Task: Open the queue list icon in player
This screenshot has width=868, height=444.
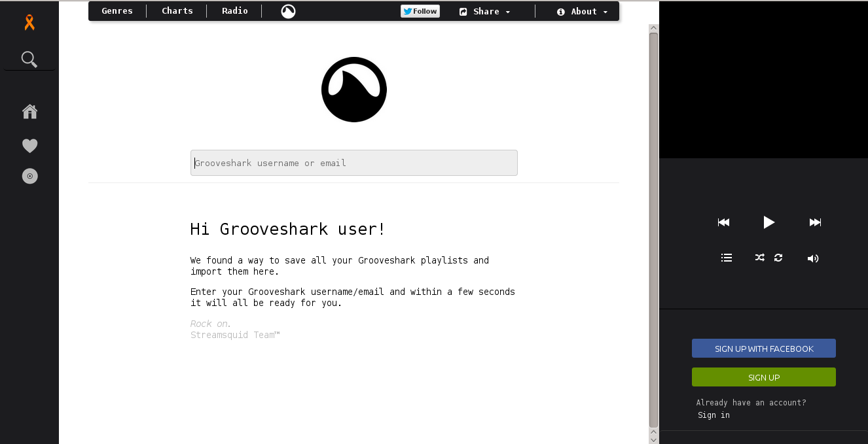Action: click(x=727, y=258)
